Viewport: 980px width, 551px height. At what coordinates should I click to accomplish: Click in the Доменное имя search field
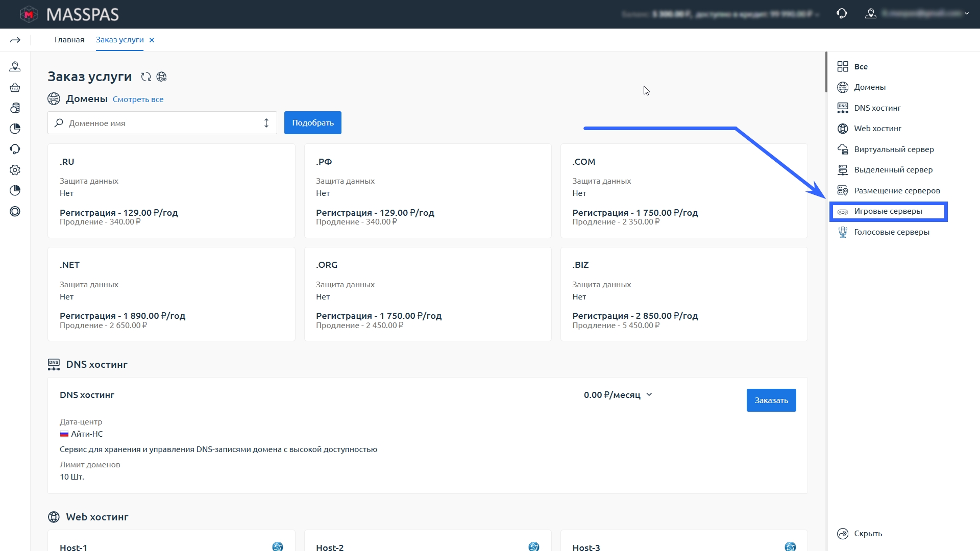pos(158,123)
